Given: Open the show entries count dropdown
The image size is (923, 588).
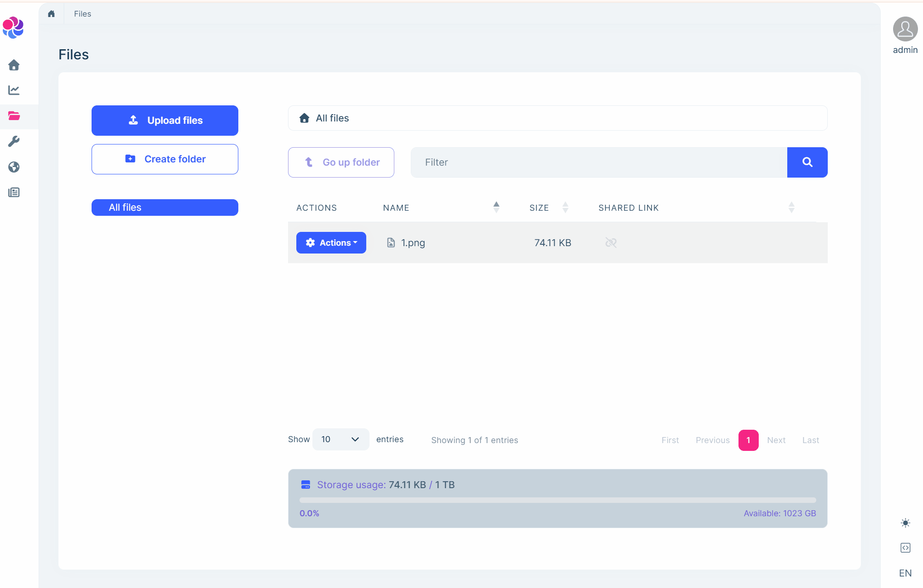Looking at the screenshot, I should [x=340, y=439].
